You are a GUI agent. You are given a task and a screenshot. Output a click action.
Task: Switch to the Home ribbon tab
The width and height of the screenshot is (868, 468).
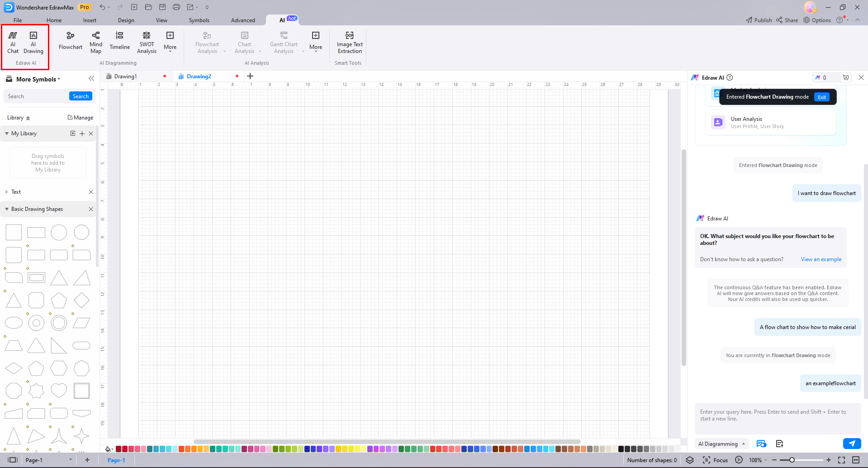pyautogui.click(x=54, y=20)
